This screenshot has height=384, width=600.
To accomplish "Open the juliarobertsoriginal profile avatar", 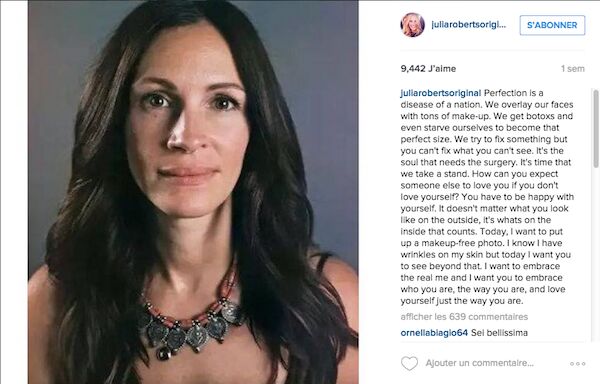I will tap(412, 25).
